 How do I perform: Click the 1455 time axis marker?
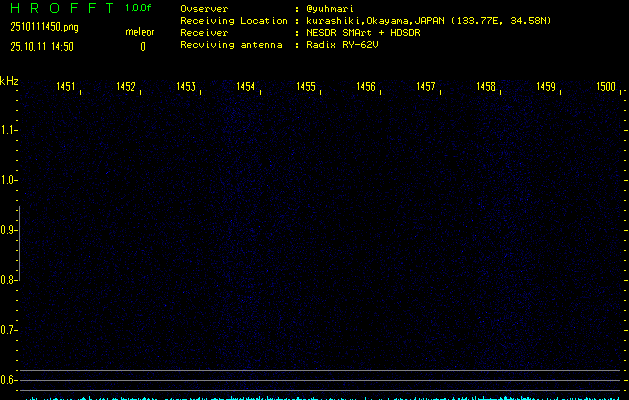coord(306,87)
